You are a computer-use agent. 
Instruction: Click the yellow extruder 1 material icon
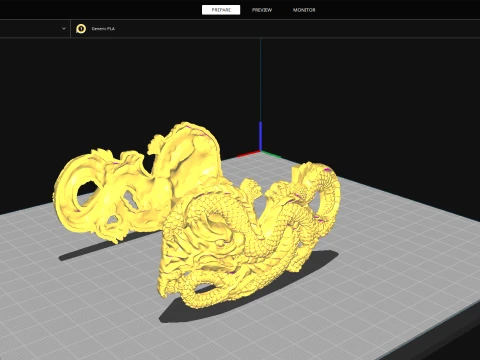click(81, 29)
